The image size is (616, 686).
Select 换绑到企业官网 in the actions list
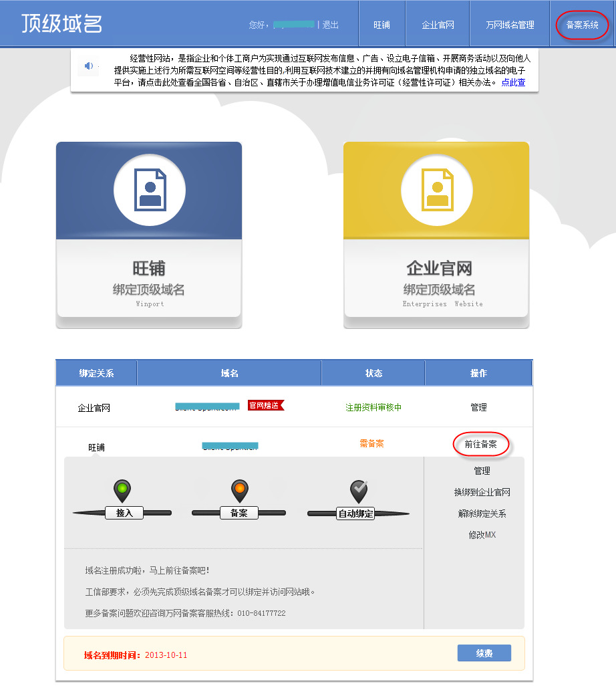(482, 492)
